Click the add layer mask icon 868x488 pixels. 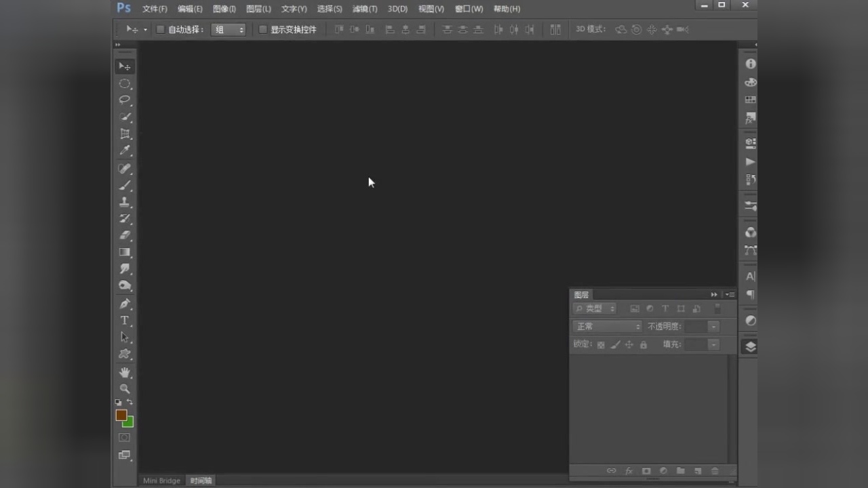646,470
